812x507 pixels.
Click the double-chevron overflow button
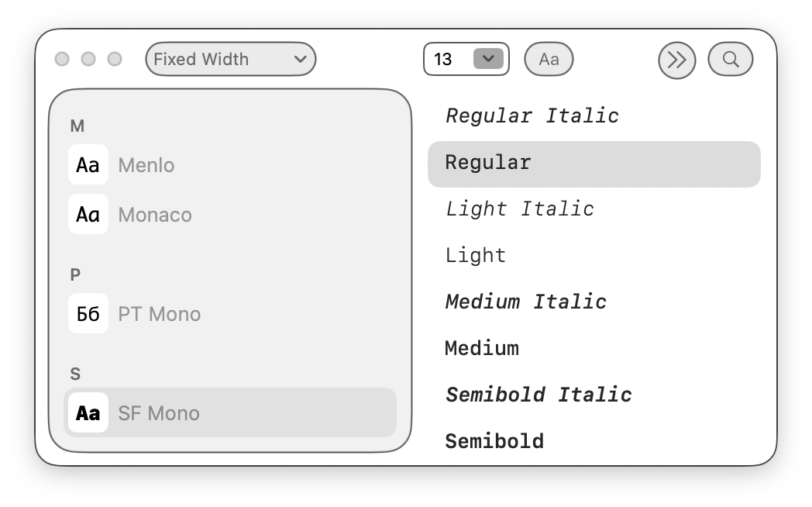click(x=676, y=60)
